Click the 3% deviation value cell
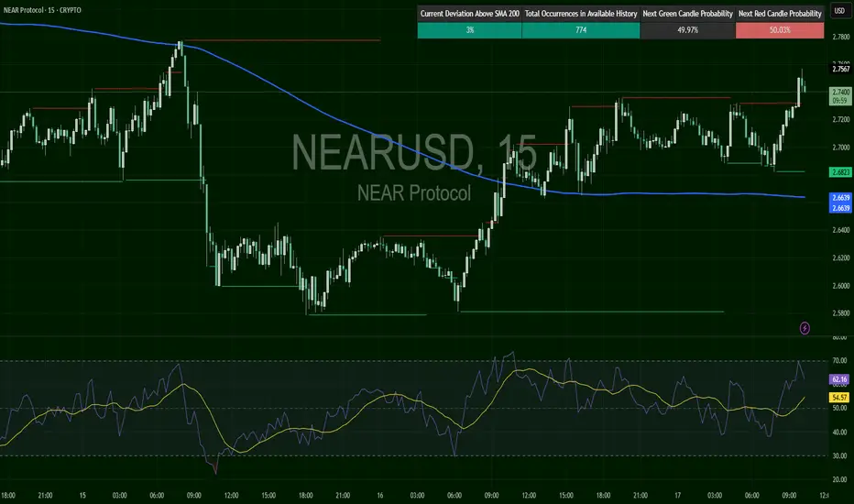Viewport: 854px width, 504px height. click(469, 30)
